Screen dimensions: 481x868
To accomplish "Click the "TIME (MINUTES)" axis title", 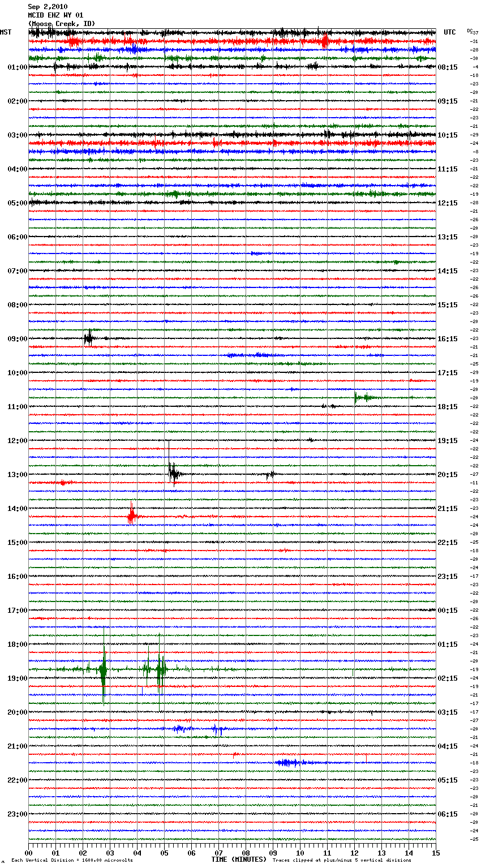I will coord(239,860).
